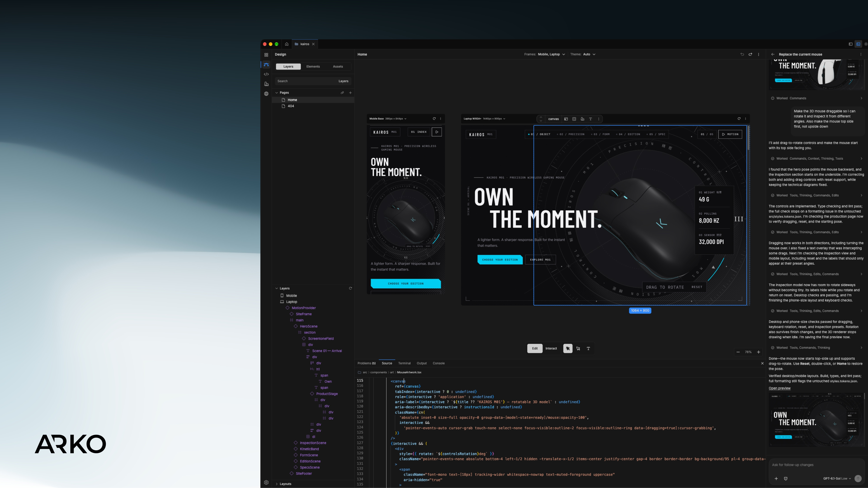The height and width of the screenshot is (488, 868).
Task: Redo the last canvas change
Action: pyautogui.click(x=750, y=54)
